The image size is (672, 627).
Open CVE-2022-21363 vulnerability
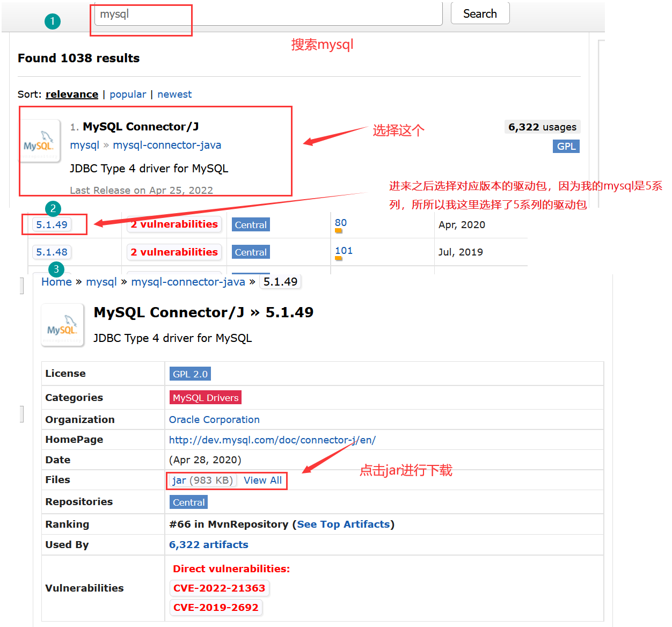pos(219,588)
